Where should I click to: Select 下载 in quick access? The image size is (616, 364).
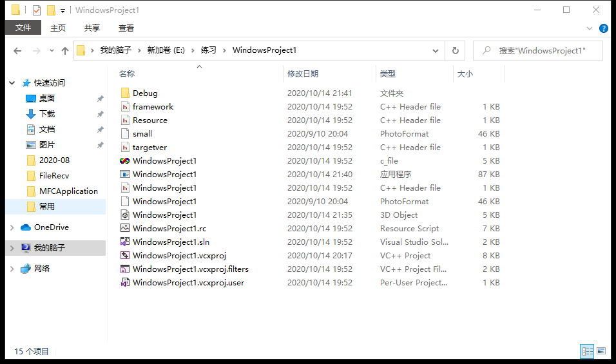47,114
